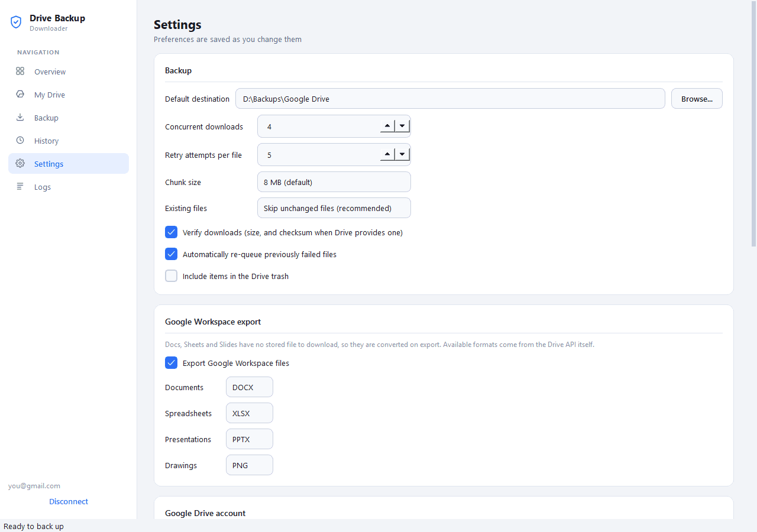Click the Docs, Sheets and Slides description text

(380, 344)
